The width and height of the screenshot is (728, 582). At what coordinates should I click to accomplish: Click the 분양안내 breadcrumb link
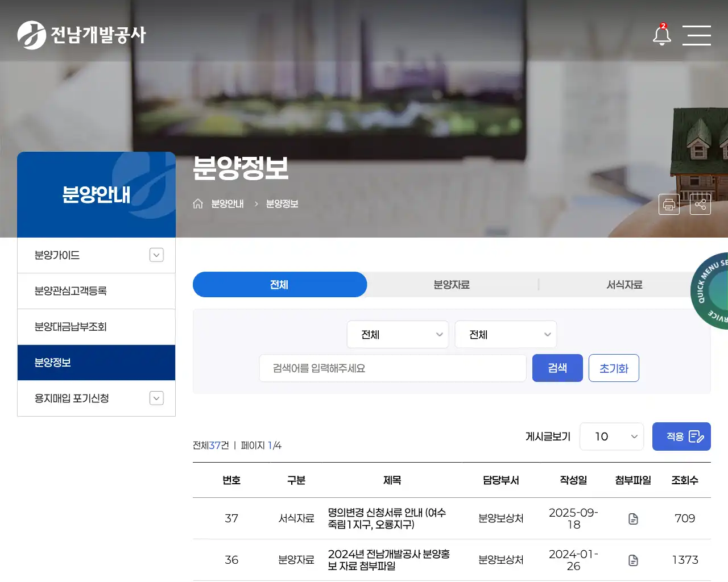coord(227,203)
